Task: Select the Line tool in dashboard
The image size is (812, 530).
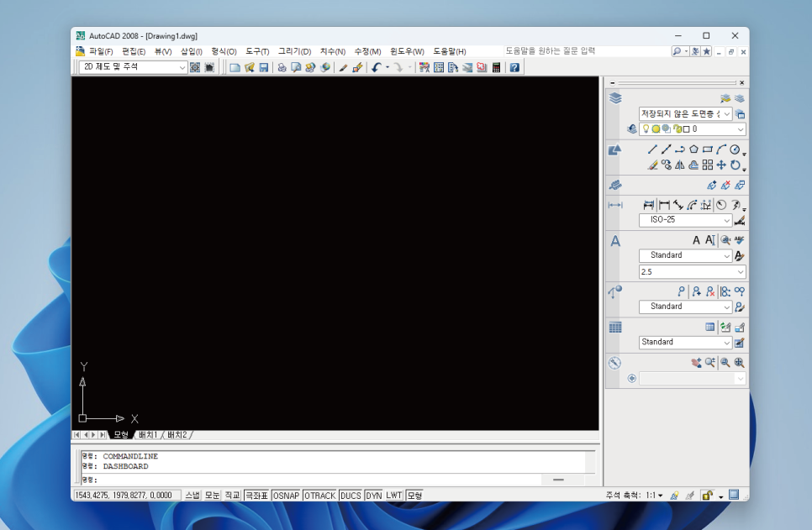Action: pos(652,150)
